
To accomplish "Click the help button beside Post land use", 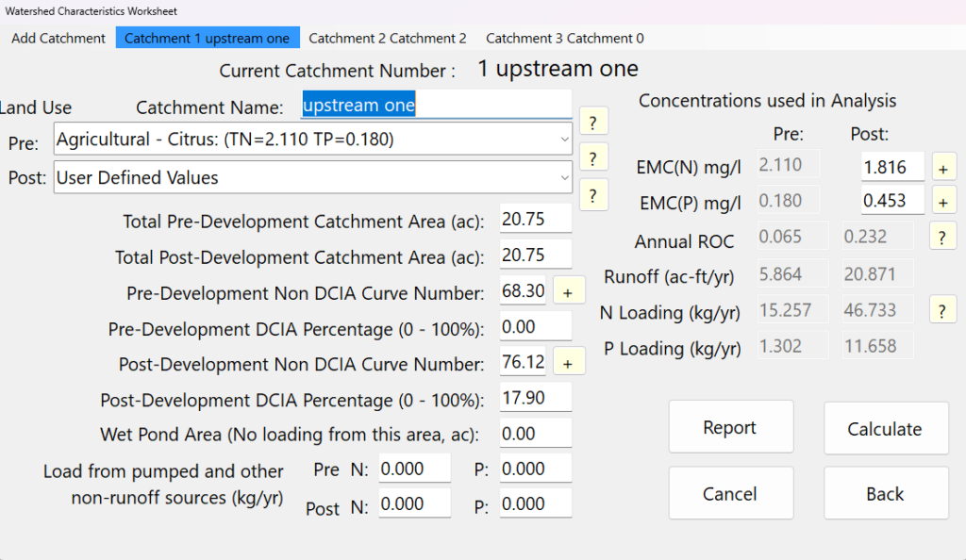I will (x=593, y=195).
